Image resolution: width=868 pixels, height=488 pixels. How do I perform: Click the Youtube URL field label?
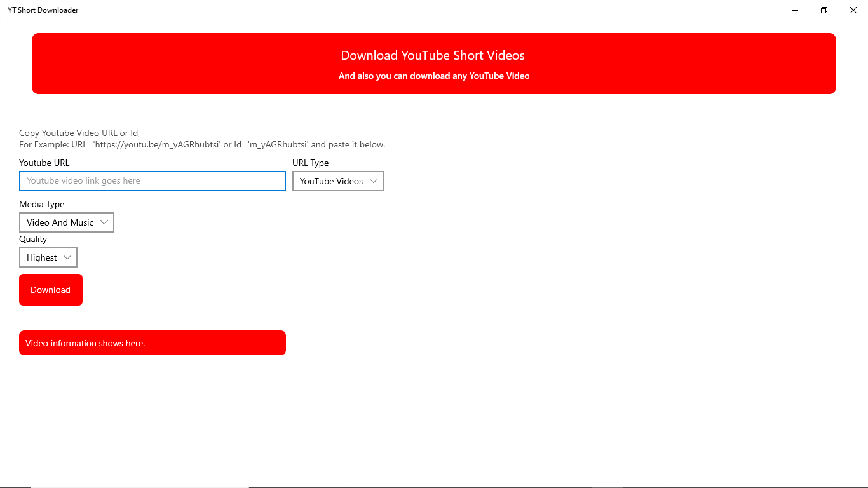point(44,163)
